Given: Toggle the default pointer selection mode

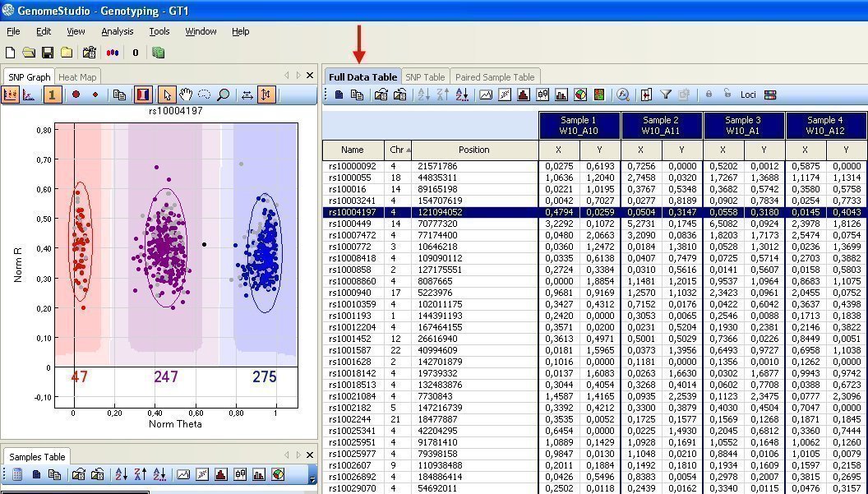Looking at the screenshot, I should point(167,95).
